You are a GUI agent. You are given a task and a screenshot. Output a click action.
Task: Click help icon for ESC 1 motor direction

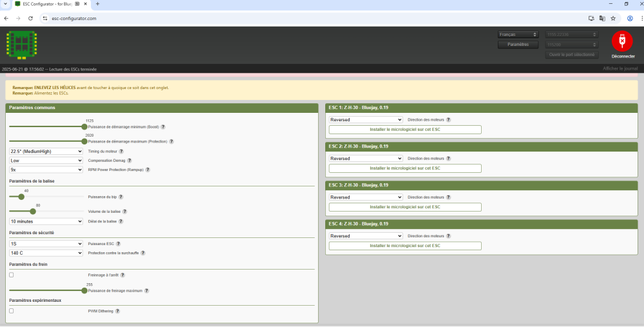[x=448, y=120]
